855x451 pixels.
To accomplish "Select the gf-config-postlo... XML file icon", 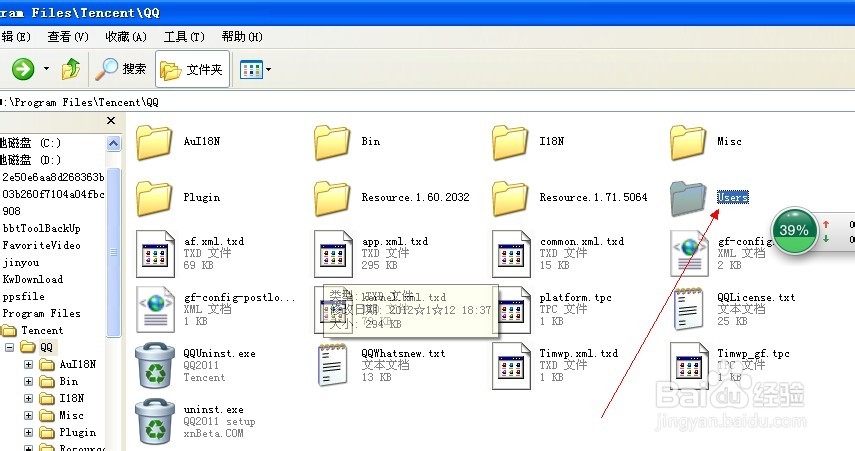I will tap(155, 310).
